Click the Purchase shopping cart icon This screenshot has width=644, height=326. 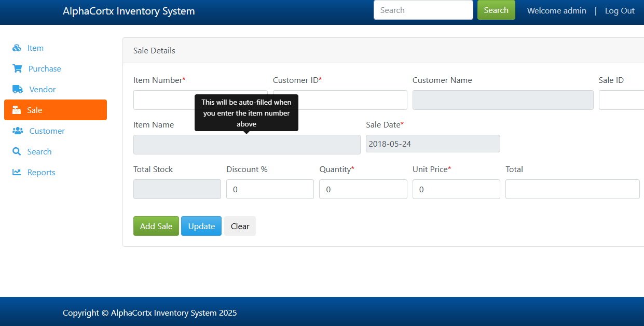pyautogui.click(x=17, y=69)
